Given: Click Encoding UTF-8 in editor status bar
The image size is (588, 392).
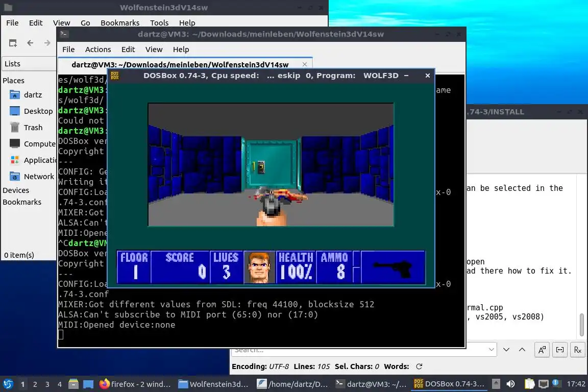Looking at the screenshot, I should 260,366.
